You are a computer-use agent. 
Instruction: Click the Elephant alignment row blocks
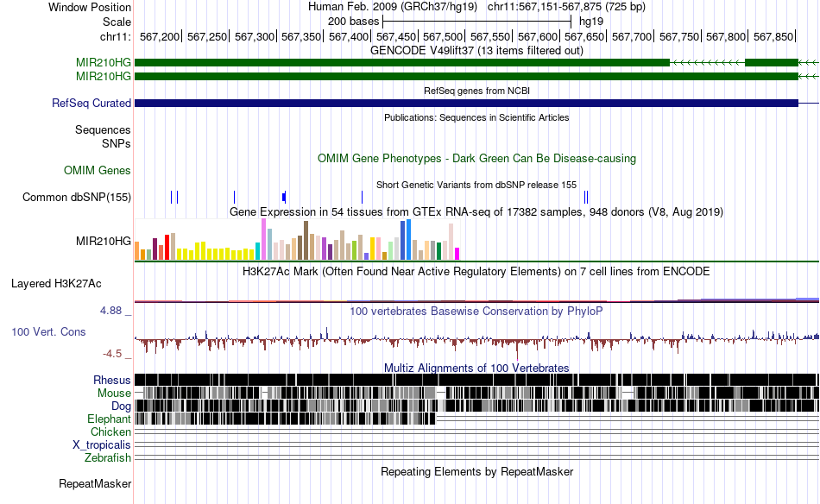pos(285,419)
